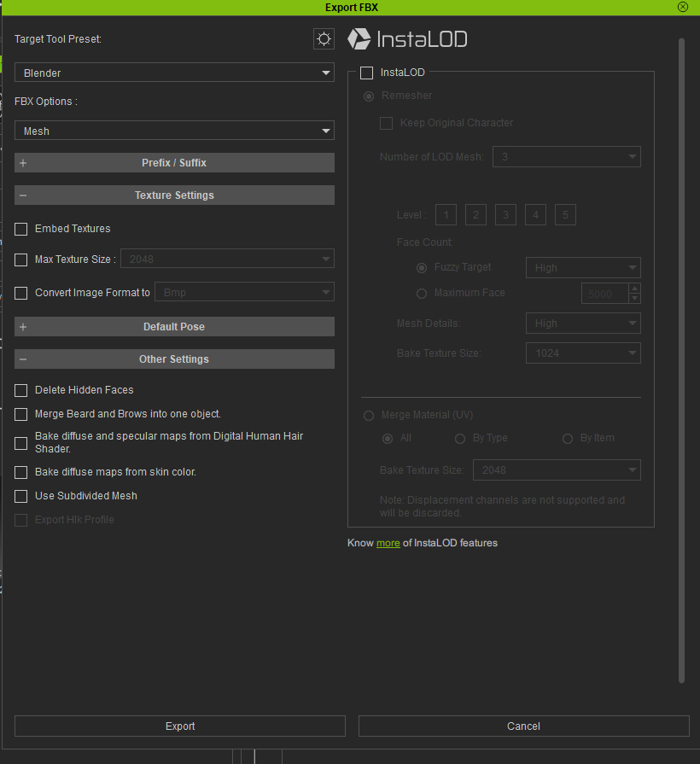Viewport: 700px width, 764px height.
Task: Select the Fuzzy Target radio button
Action: (422, 267)
